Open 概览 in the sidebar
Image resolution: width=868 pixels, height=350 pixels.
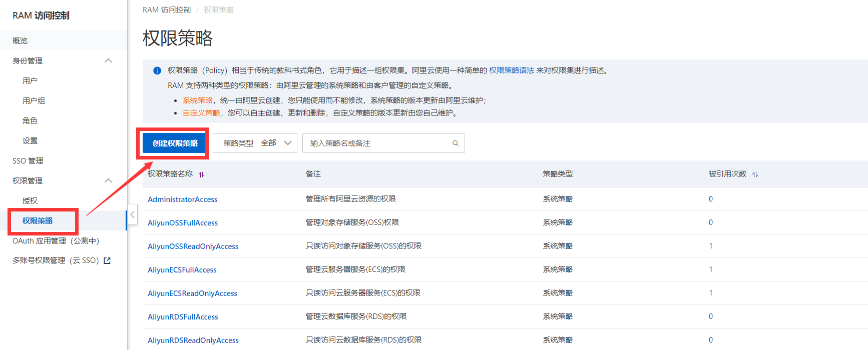tap(20, 40)
